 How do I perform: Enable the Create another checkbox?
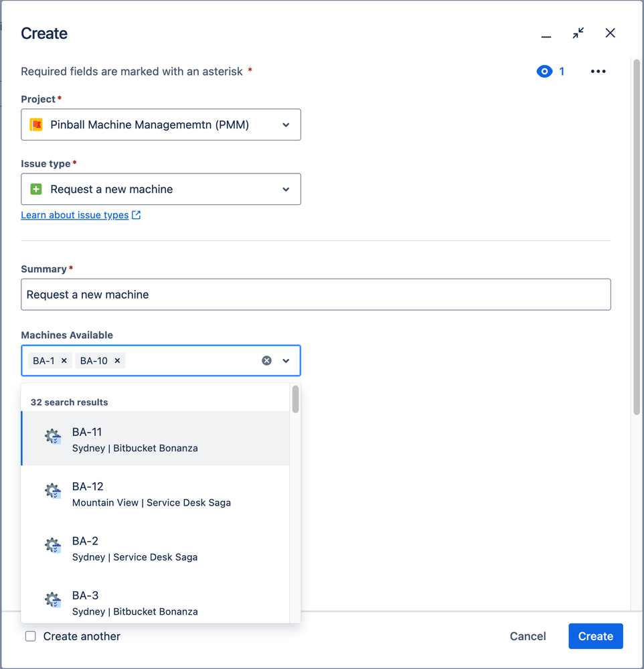pos(31,636)
